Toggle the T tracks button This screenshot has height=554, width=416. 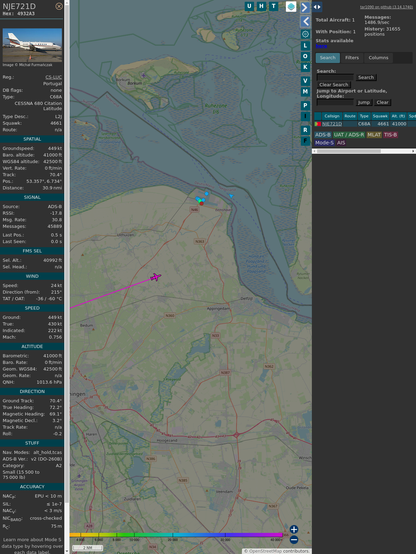pos(273,6)
